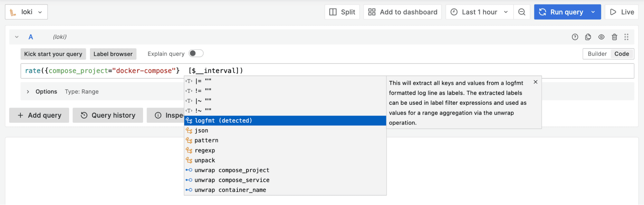Click the query name letter A
The image size is (644, 205).
pos(31,37)
